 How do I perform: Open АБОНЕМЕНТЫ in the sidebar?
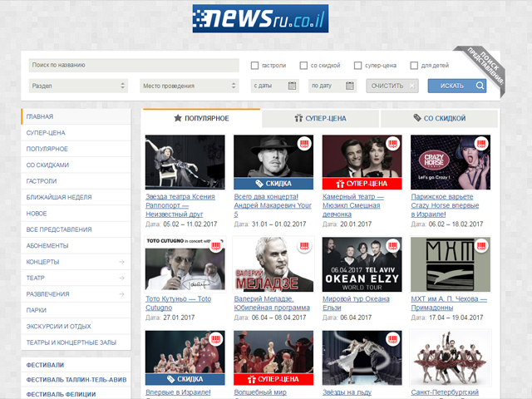coord(76,246)
